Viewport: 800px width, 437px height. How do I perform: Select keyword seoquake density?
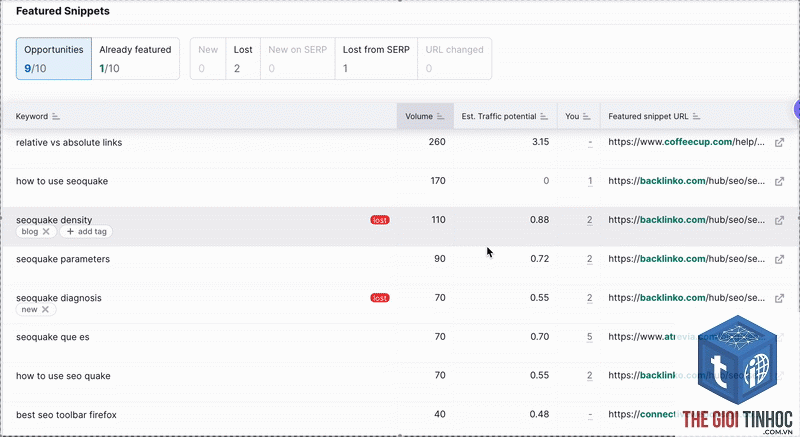54,220
